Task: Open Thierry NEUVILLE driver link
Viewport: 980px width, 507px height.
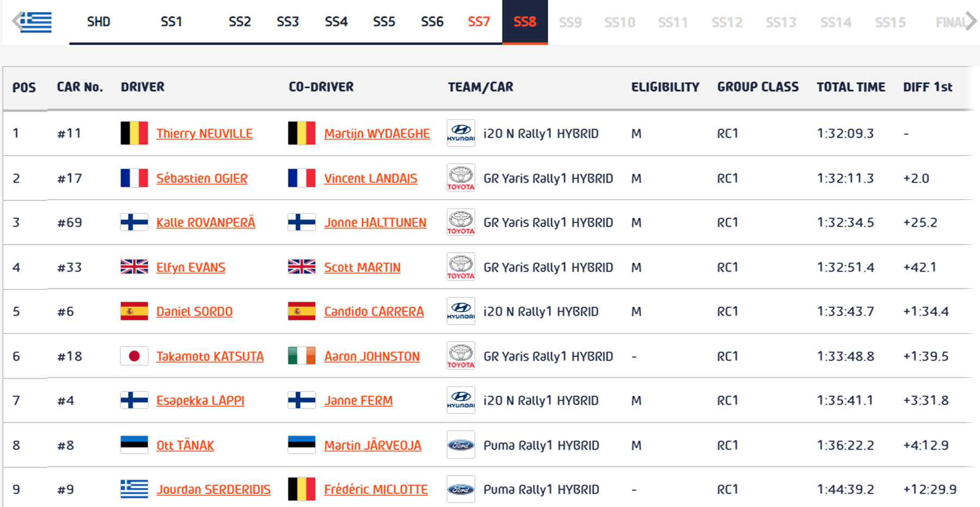Action: [204, 133]
